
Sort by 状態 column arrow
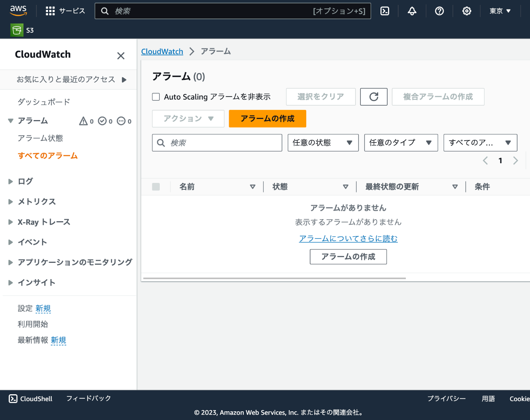(345, 187)
